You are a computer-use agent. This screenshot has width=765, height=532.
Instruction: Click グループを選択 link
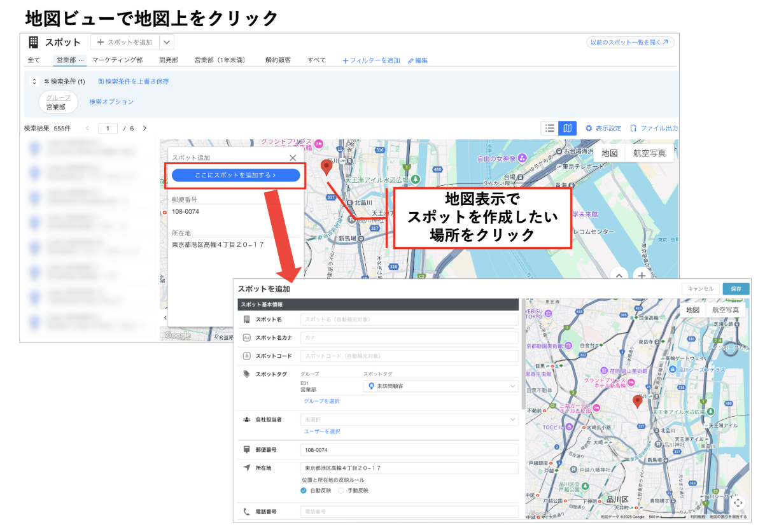pyautogui.click(x=321, y=401)
